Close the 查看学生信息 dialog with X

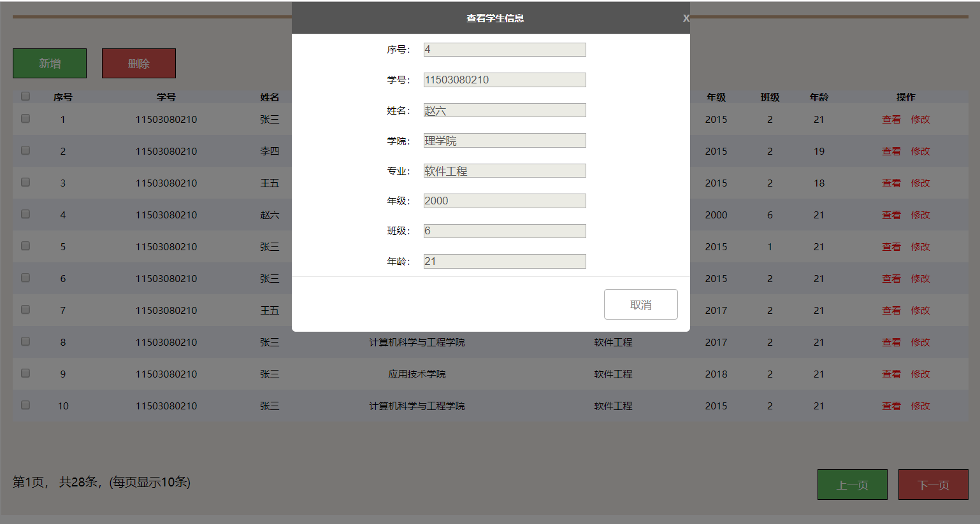(686, 18)
